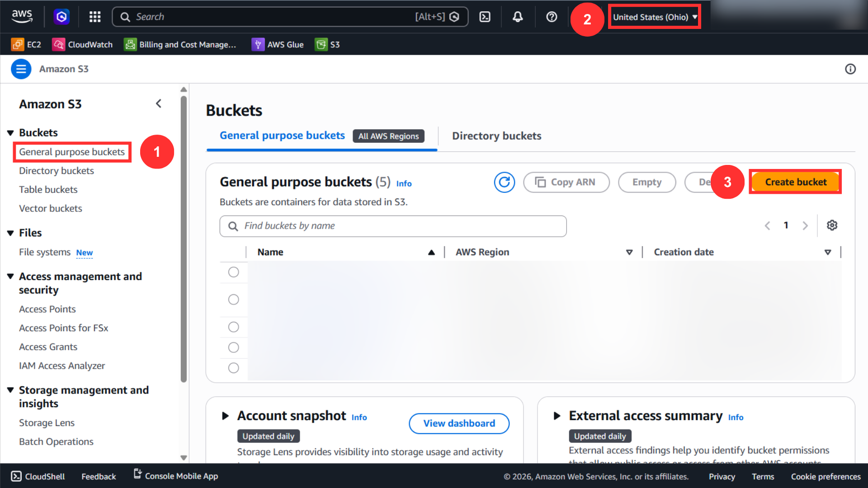Click the sidebar vertical scrollbar thumb

click(184, 239)
